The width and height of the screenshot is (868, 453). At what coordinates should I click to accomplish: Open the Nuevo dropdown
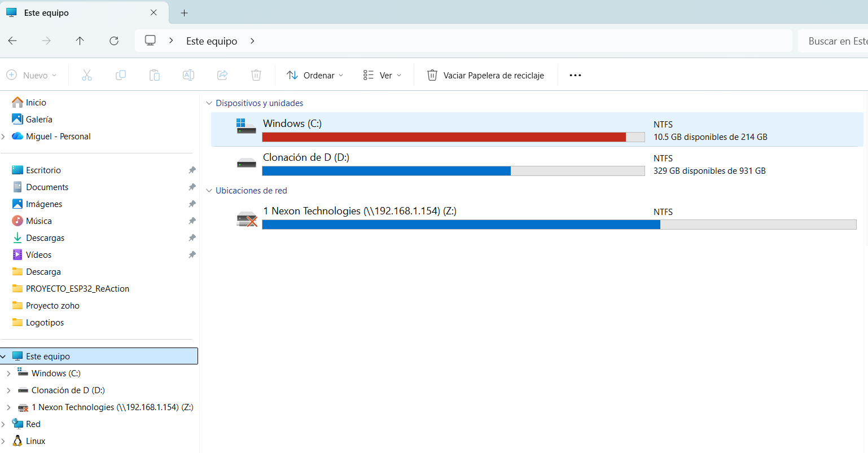coord(32,75)
